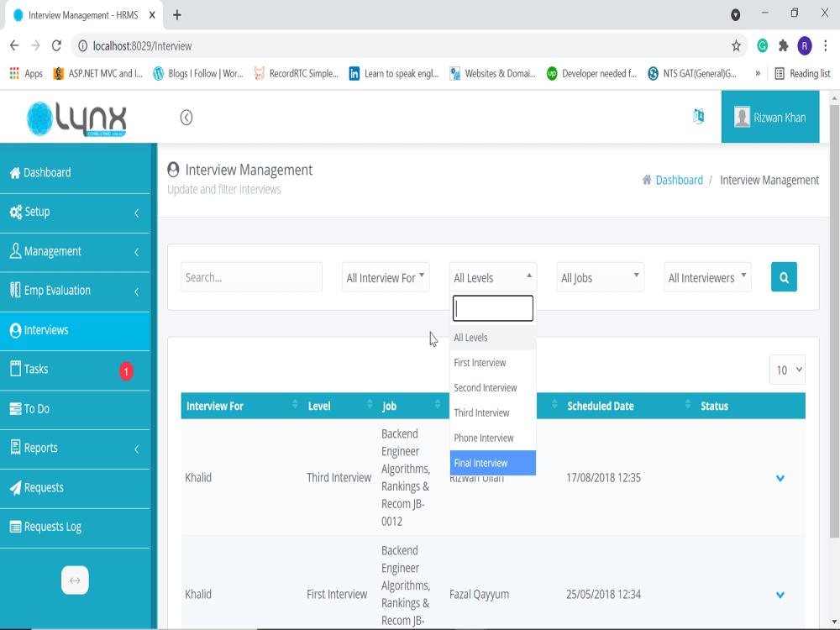840x630 pixels.
Task: Focus the Search... input field
Action: click(251, 277)
